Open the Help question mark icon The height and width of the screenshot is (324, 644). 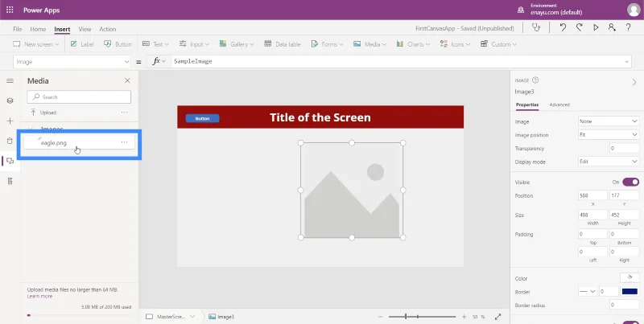coord(629,28)
